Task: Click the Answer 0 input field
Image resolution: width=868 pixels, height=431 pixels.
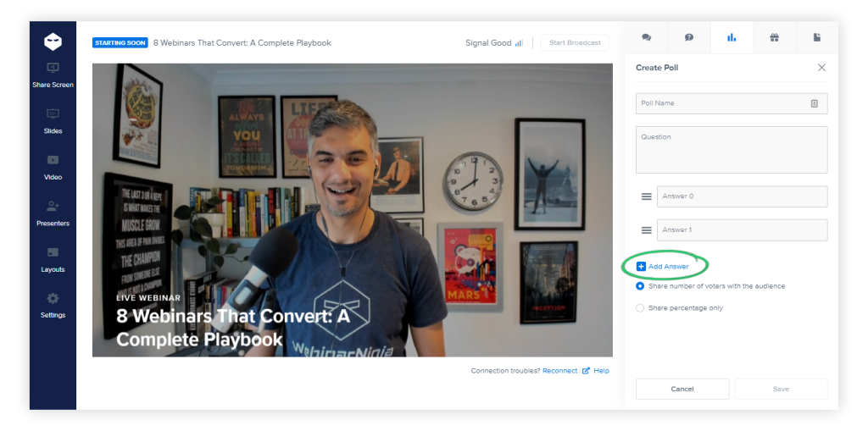Action: (x=742, y=196)
